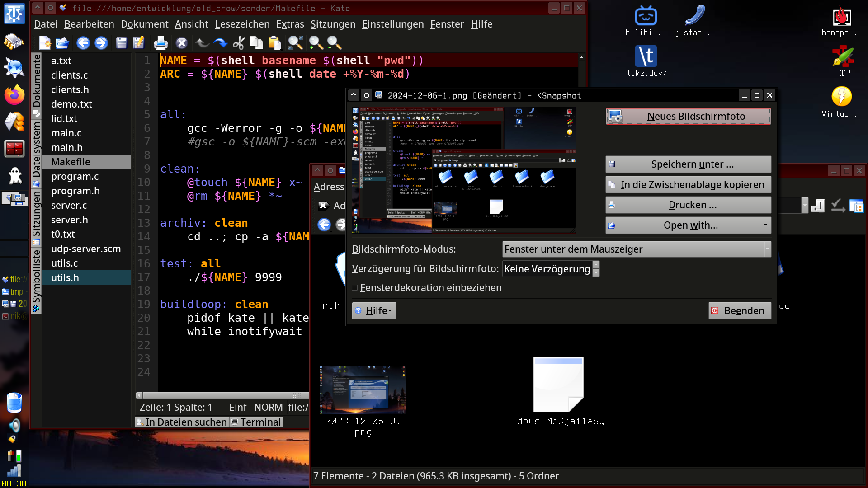This screenshot has height=488, width=868.
Task: Undo with the gray curved arrow icon
Action: (x=202, y=43)
